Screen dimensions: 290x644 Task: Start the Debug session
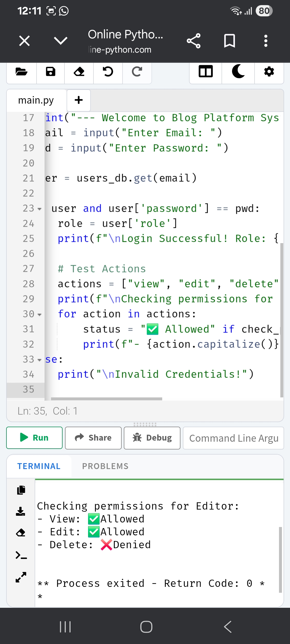tap(152, 438)
